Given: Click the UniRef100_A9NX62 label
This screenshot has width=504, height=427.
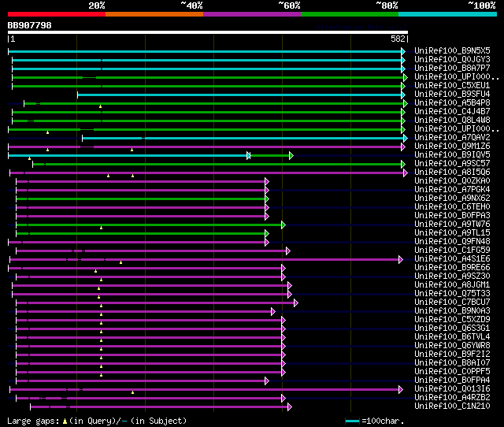Looking at the screenshot, I should (x=452, y=199).
